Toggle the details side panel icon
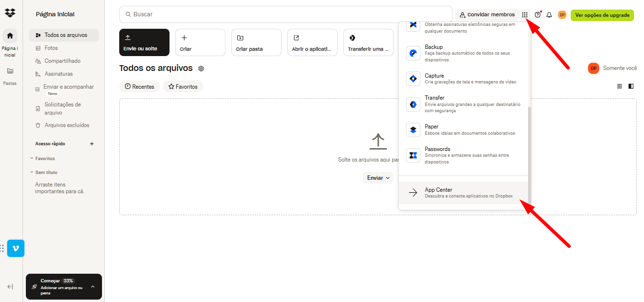Viewport: 644px width, 302px height. click(x=631, y=86)
